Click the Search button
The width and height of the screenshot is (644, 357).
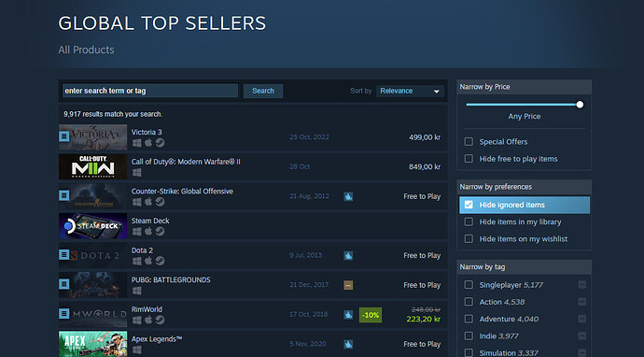point(263,91)
